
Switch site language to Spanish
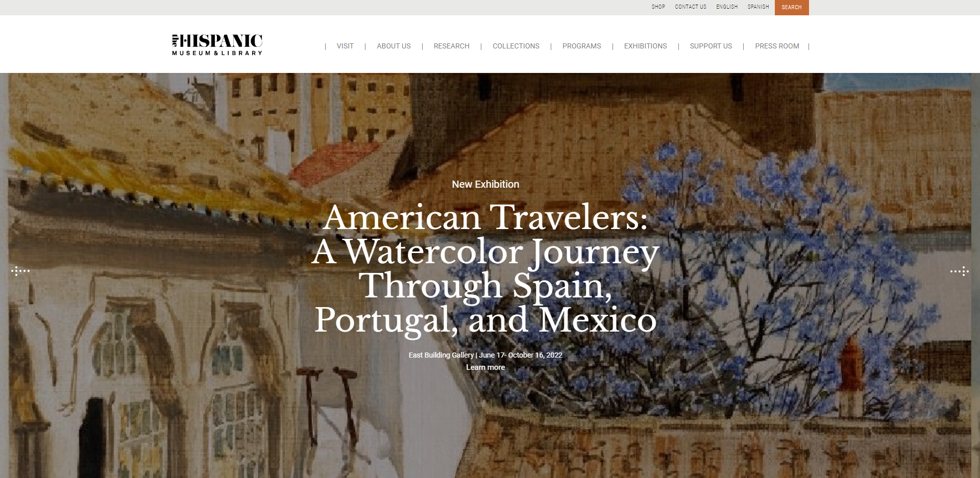click(758, 7)
